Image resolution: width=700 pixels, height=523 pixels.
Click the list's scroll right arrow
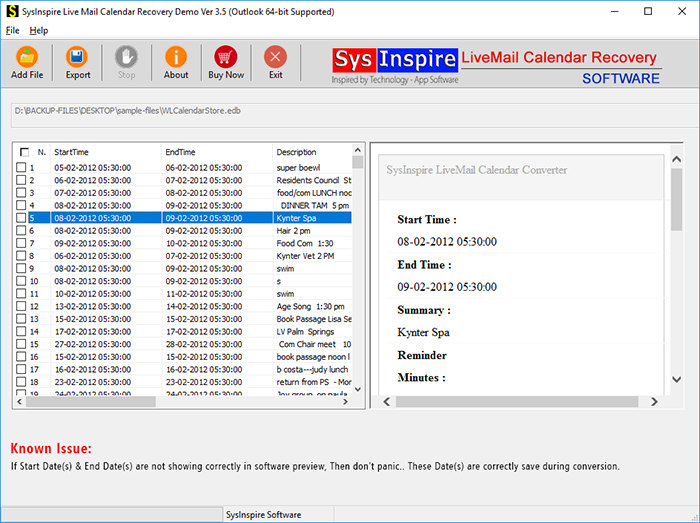[345, 402]
